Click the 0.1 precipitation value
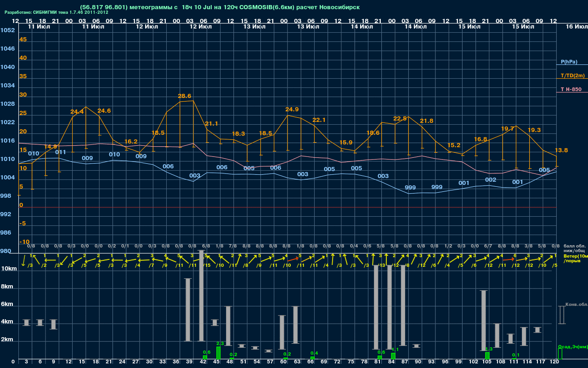This screenshot has width=588, height=368. click(516, 355)
